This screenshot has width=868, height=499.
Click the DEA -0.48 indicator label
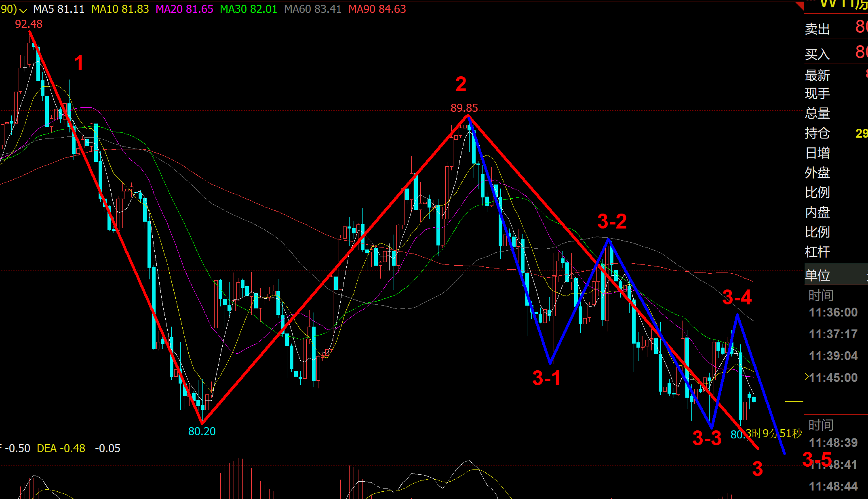[61, 449]
